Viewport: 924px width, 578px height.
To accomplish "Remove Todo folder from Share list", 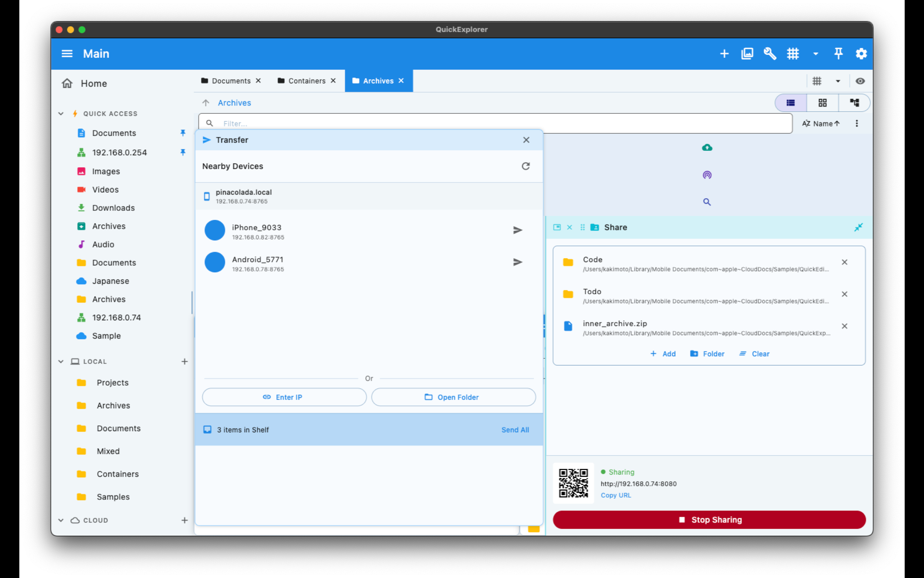I will [x=845, y=294].
